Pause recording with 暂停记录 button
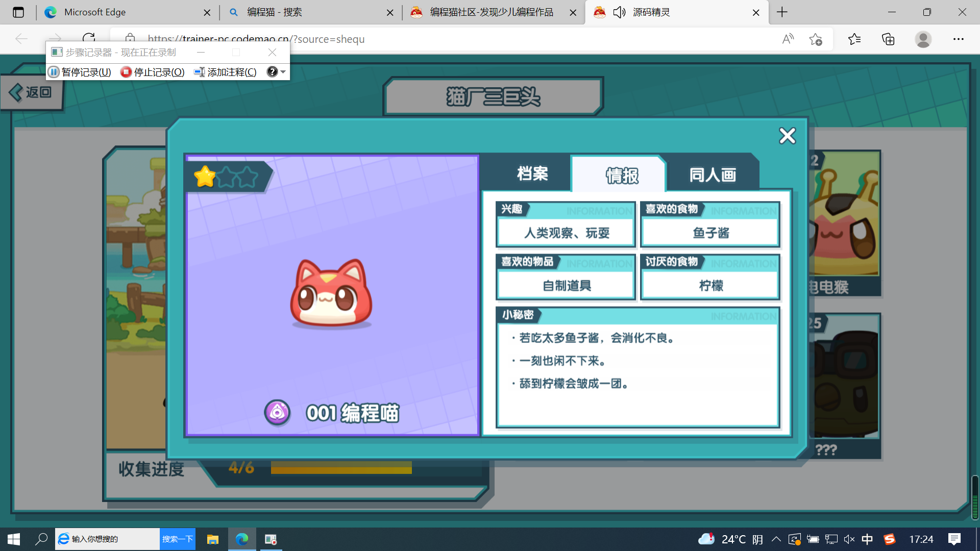The width and height of the screenshot is (980, 551). pyautogui.click(x=80, y=72)
